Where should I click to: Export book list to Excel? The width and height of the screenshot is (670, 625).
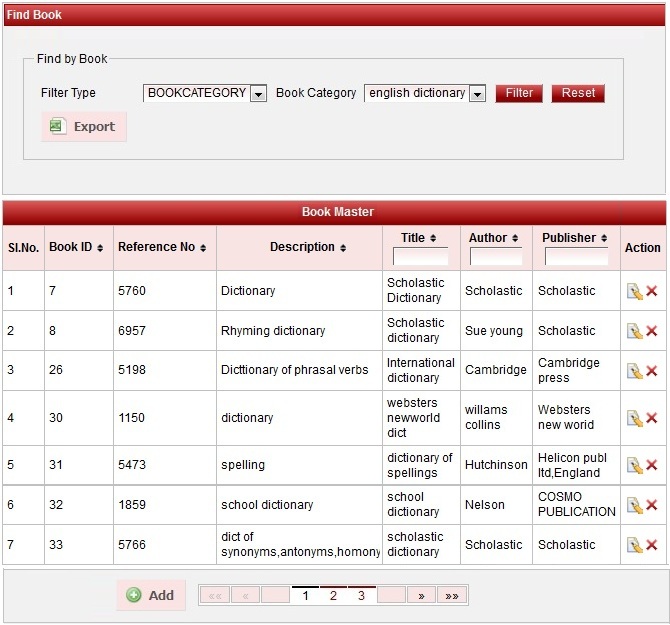pos(84,127)
